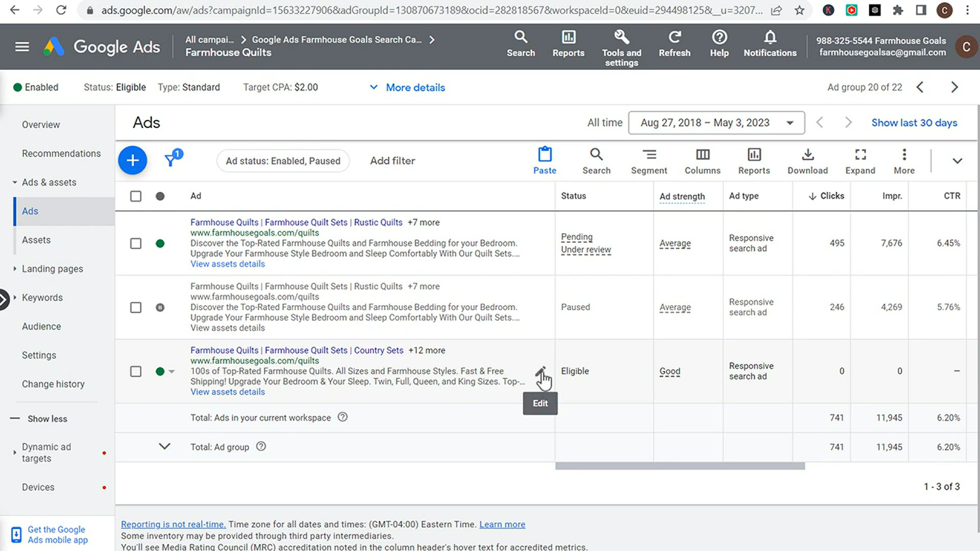
Task: Open status dropdown arrow on third ad
Action: point(171,371)
